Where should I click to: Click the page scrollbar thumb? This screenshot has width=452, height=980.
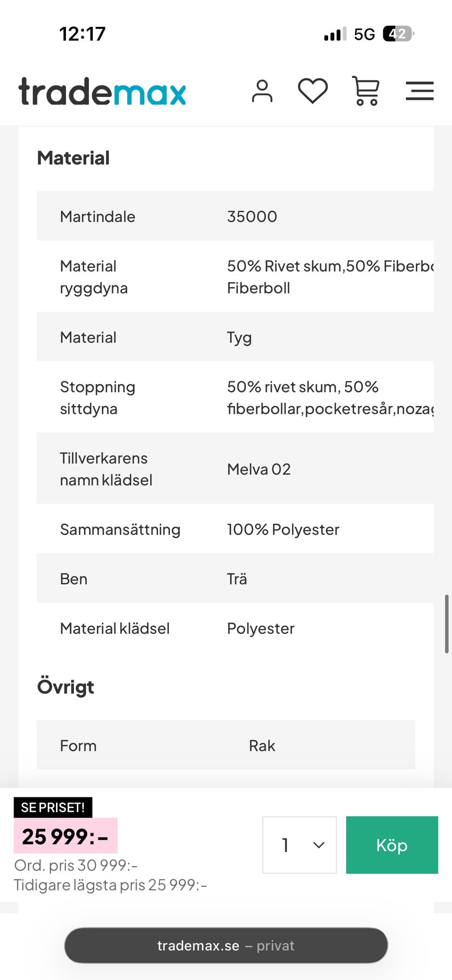(446, 624)
